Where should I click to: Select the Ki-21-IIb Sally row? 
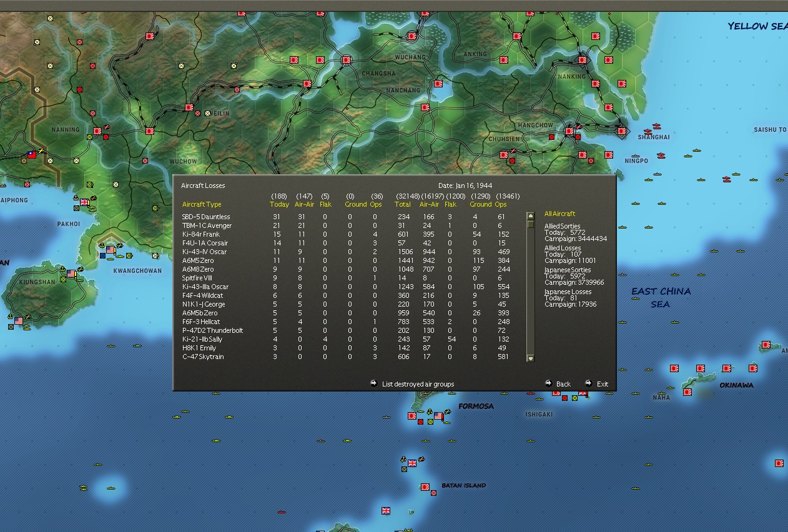347,339
